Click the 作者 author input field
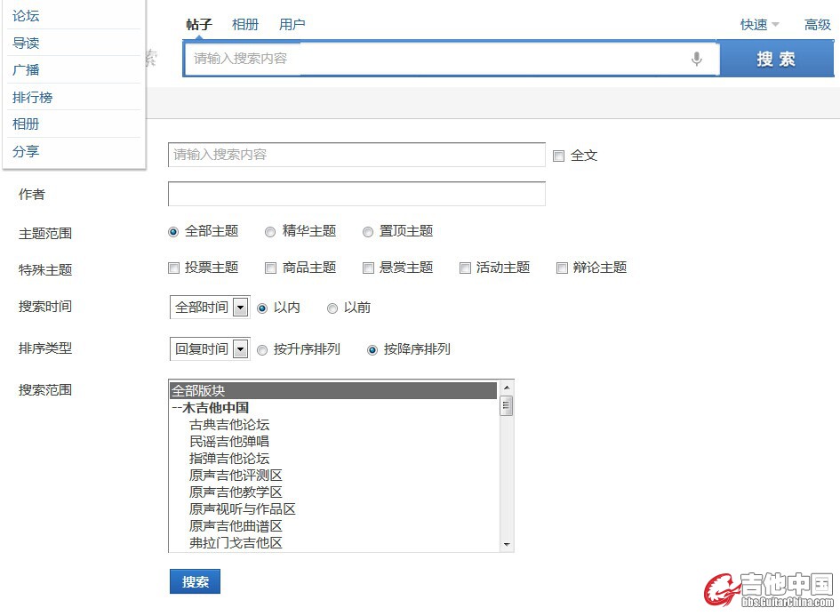 click(x=356, y=194)
